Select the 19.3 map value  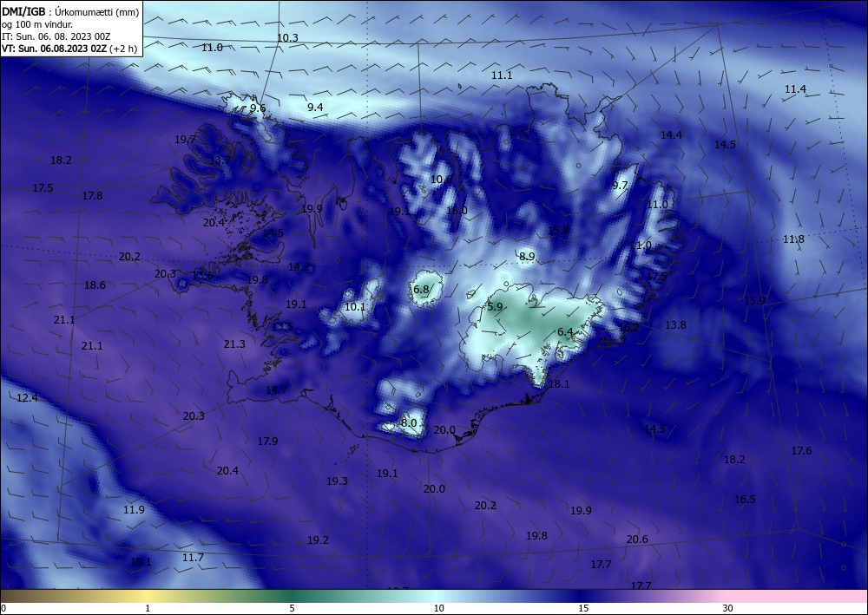pyautogui.click(x=337, y=481)
